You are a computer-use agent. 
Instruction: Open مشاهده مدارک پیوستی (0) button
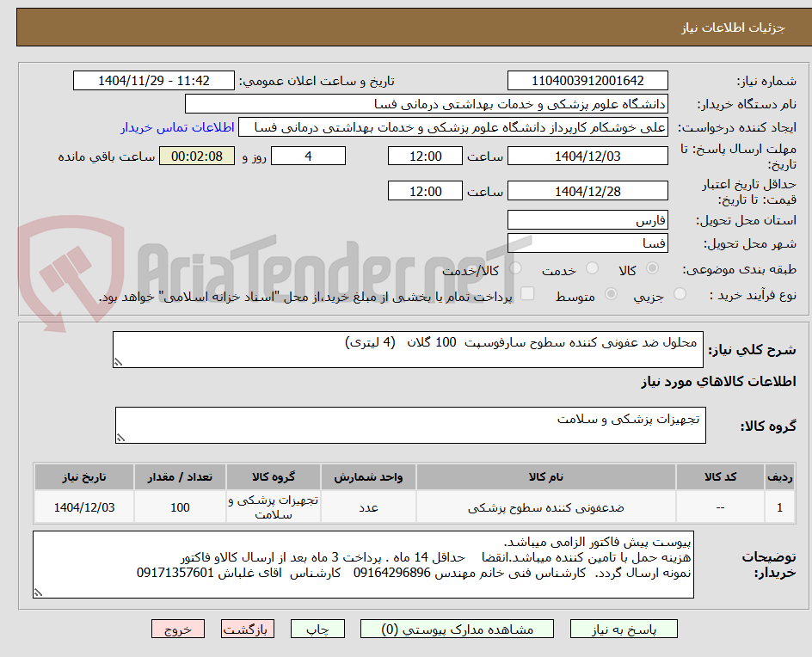pyautogui.click(x=457, y=629)
